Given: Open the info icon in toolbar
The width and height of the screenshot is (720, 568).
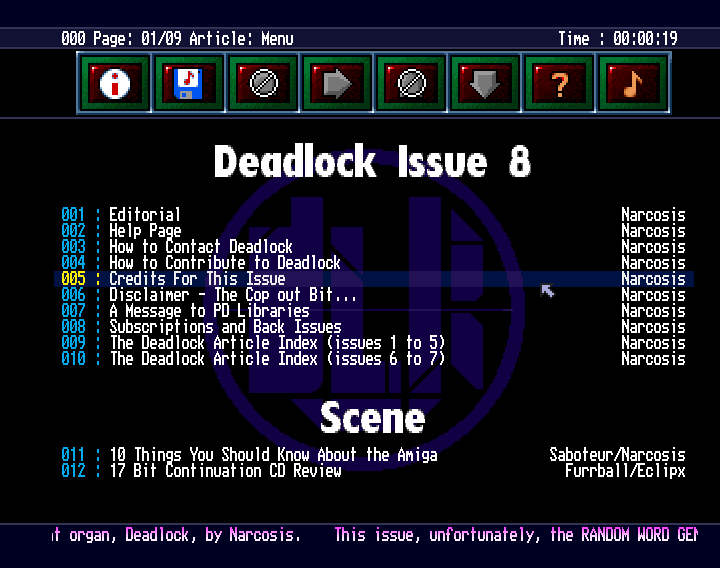Looking at the screenshot, I should (114, 83).
